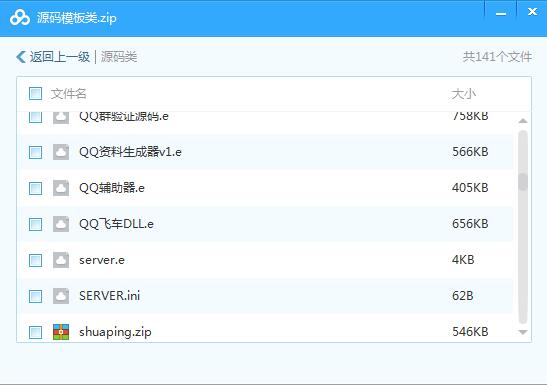Select file name SERVER.ini

[x=110, y=296]
